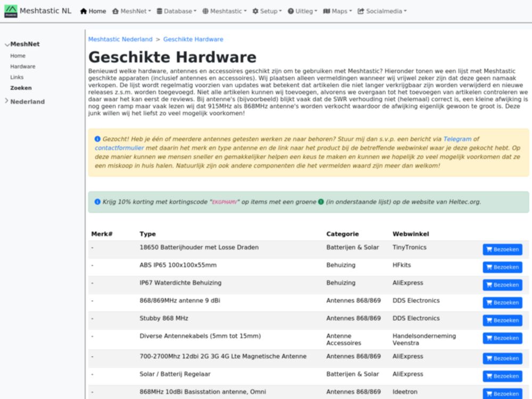Click the Geschikte Hardware page heading

[172, 57]
